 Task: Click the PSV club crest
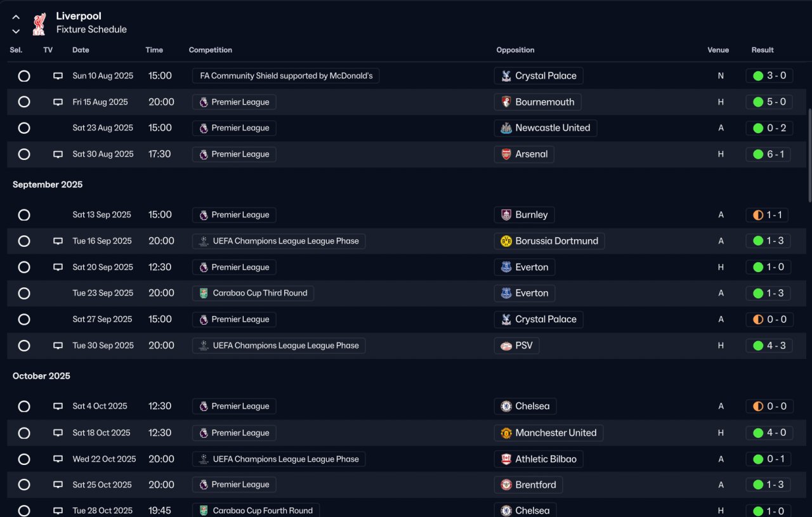point(506,346)
